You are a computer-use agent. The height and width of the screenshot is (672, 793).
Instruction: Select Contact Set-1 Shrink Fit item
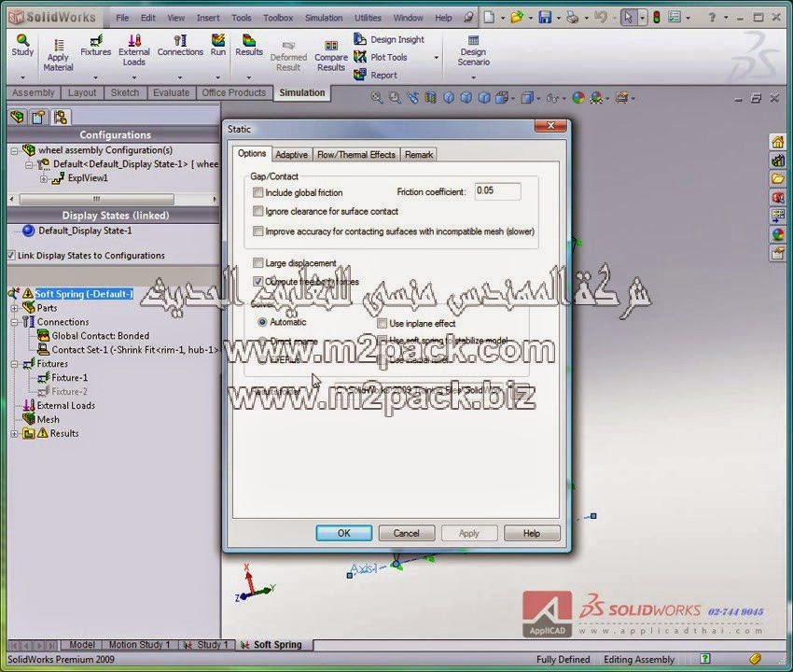coord(128,350)
